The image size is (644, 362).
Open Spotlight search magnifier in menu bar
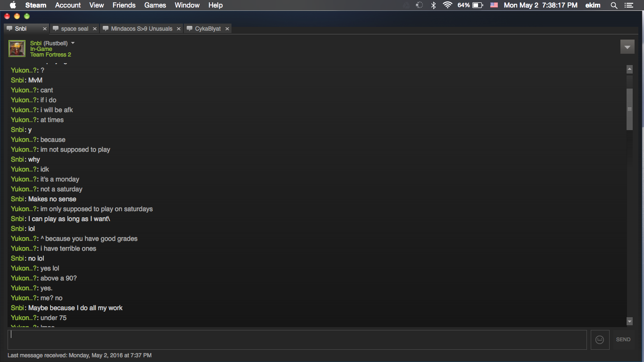tap(614, 5)
